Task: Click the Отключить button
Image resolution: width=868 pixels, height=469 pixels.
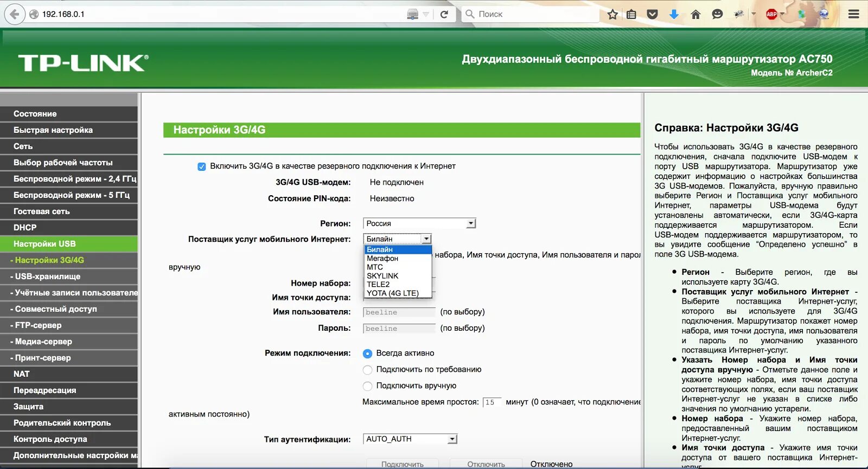Action: click(486, 464)
